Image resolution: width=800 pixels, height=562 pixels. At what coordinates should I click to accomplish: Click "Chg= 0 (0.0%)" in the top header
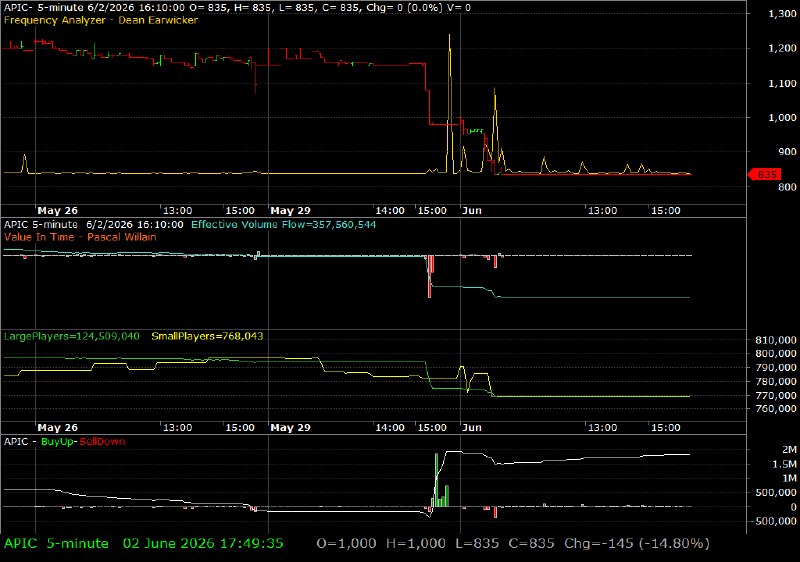pyautogui.click(x=404, y=8)
